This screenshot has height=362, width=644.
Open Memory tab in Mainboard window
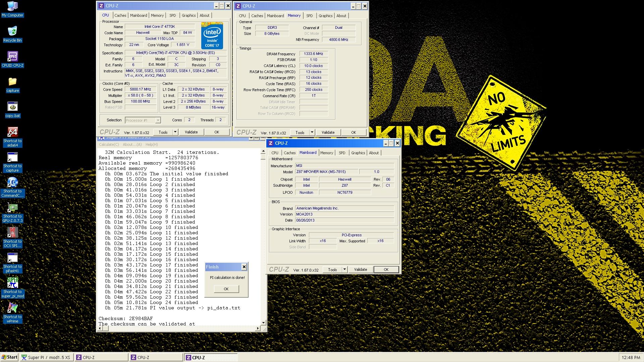pyautogui.click(x=326, y=153)
